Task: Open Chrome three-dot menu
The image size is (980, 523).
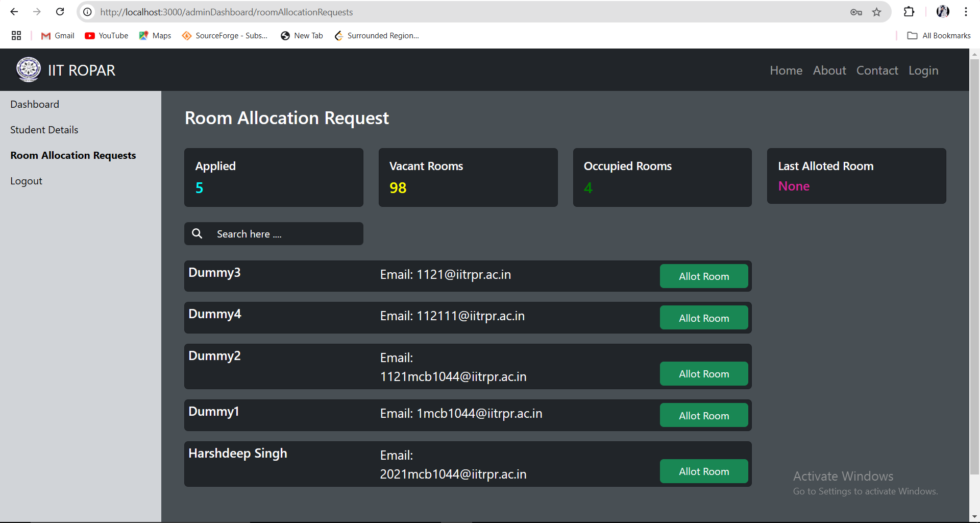Action: pos(966,12)
